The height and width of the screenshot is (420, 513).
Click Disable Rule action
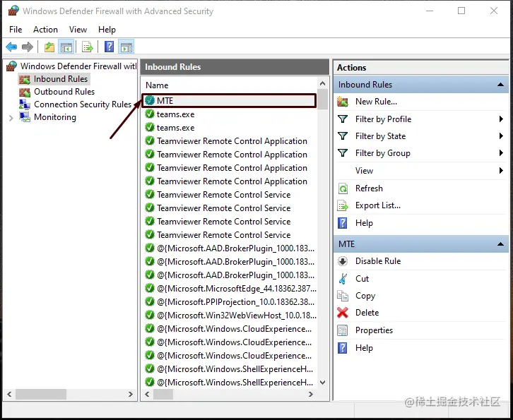378,261
